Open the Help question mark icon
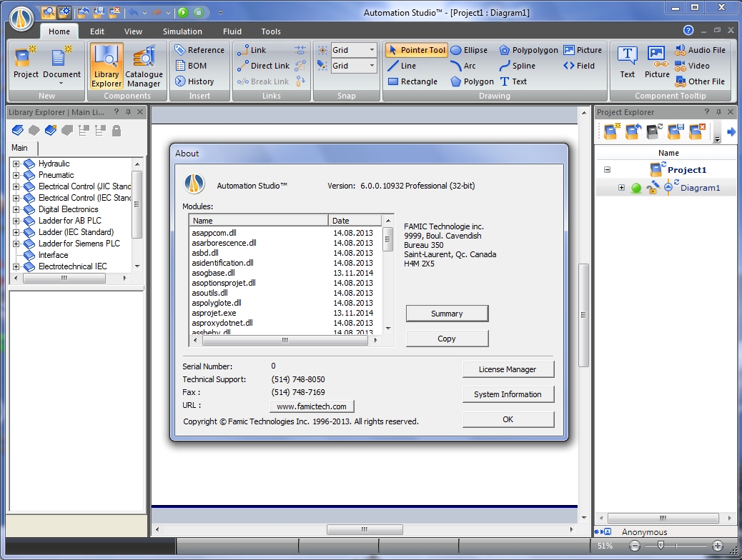Screen dimensions: 742x560 pos(688,31)
